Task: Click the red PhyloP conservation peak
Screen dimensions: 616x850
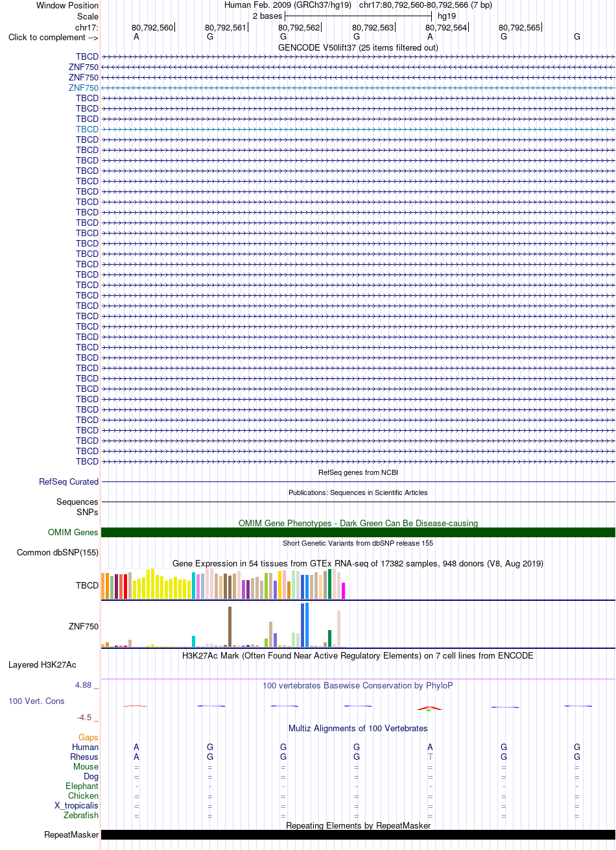Action: (430, 708)
